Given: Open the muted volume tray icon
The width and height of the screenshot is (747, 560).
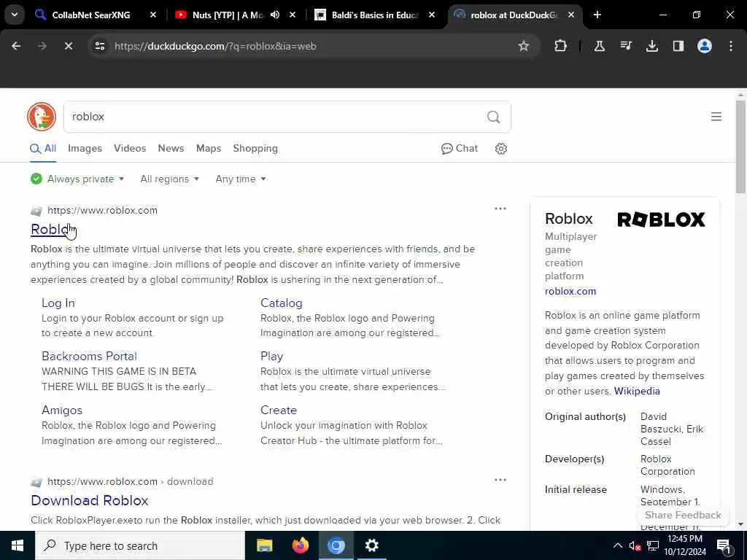Looking at the screenshot, I should pyautogui.click(x=635, y=545).
